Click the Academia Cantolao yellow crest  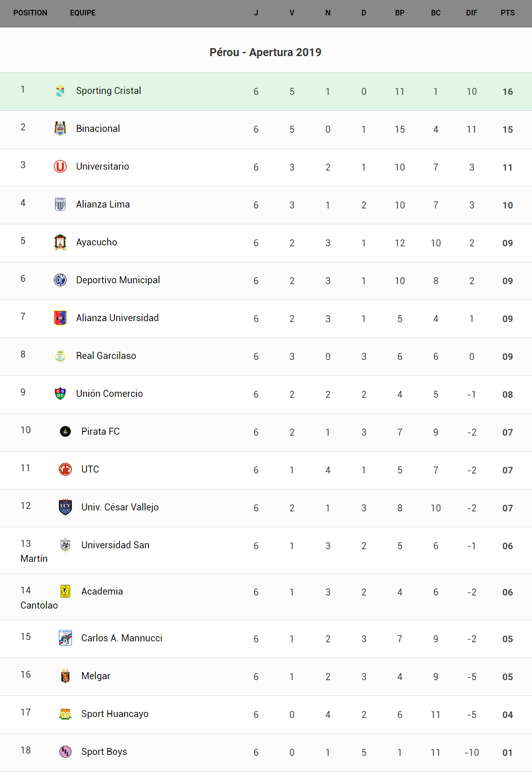click(65, 591)
